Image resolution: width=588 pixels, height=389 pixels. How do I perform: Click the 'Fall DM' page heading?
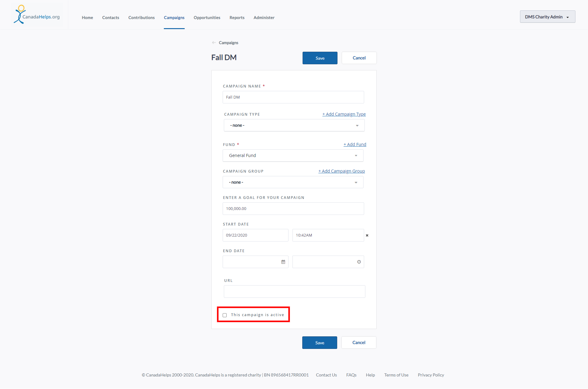pos(224,58)
